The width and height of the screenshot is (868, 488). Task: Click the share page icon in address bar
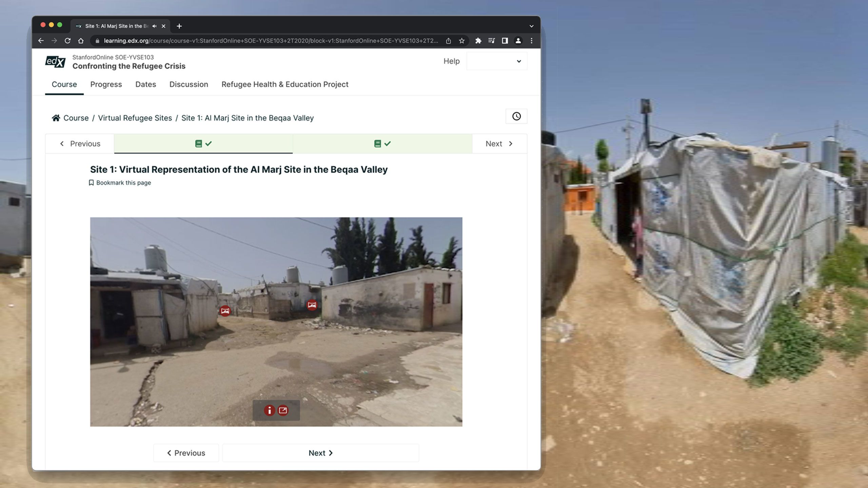click(448, 41)
